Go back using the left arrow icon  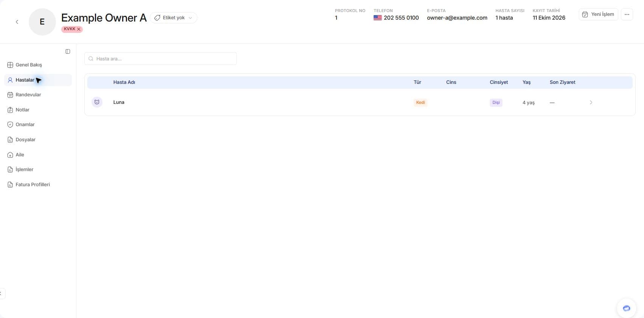pos(17,22)
